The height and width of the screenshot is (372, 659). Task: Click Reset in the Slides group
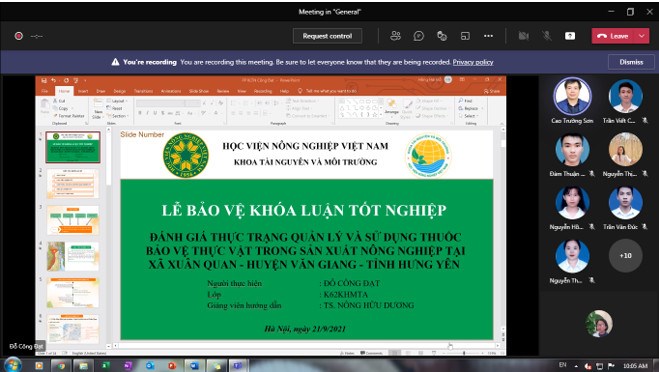(x=114, y=108)
